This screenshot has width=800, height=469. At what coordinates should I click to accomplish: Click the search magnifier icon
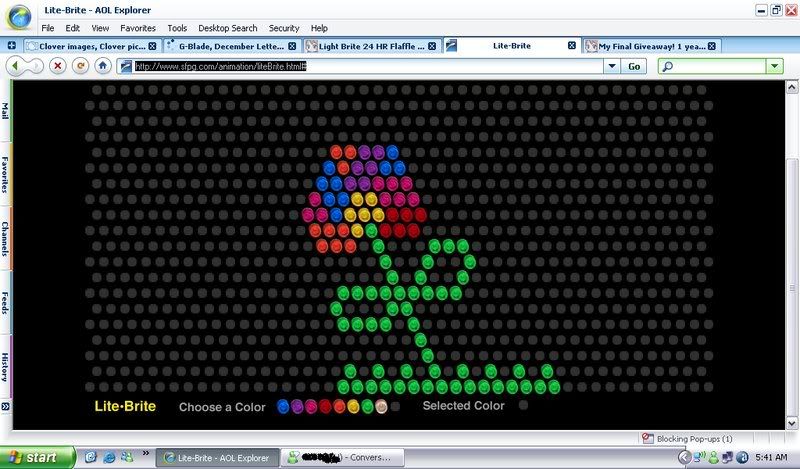tap(667, 66)
